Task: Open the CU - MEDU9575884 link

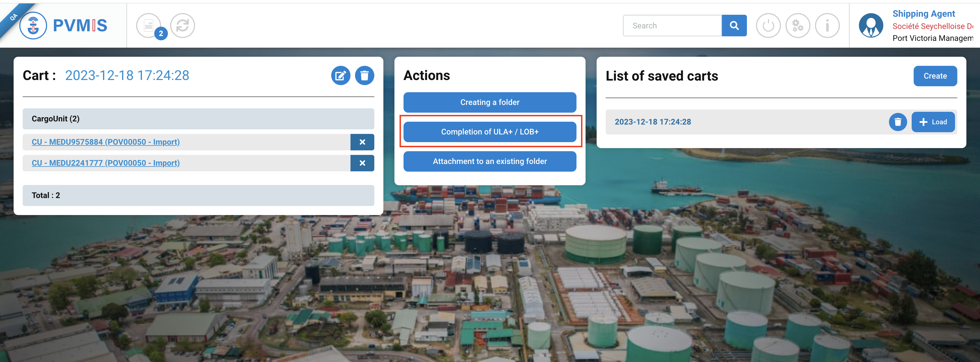Action: (106, 142)
